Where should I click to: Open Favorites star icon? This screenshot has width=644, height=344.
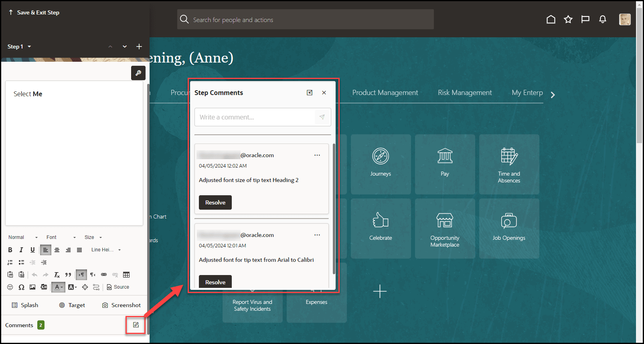[x=568, y=19]
